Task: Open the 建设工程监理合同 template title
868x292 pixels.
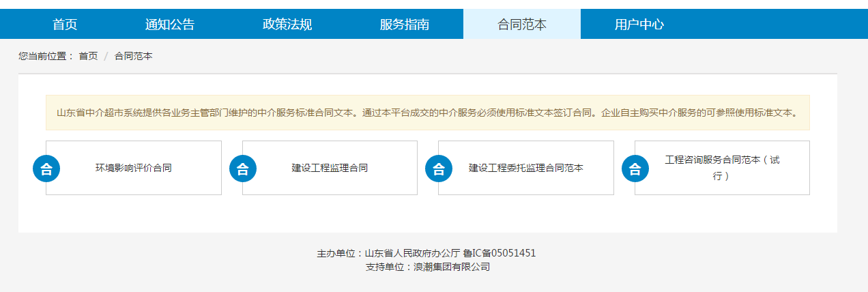Action: 330,168
